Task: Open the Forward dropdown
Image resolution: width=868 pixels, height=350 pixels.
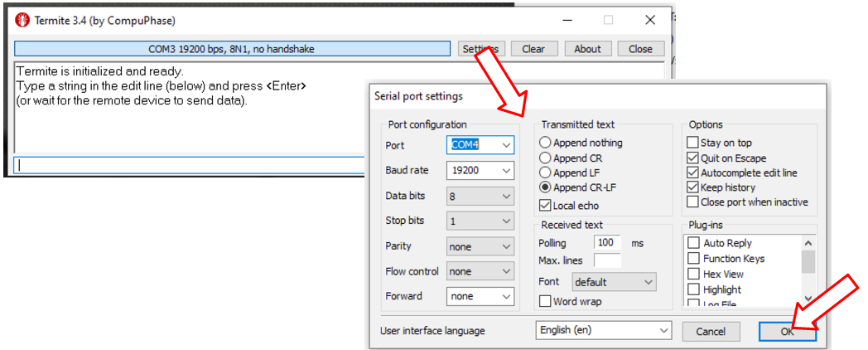Action: tap(480, 296)
